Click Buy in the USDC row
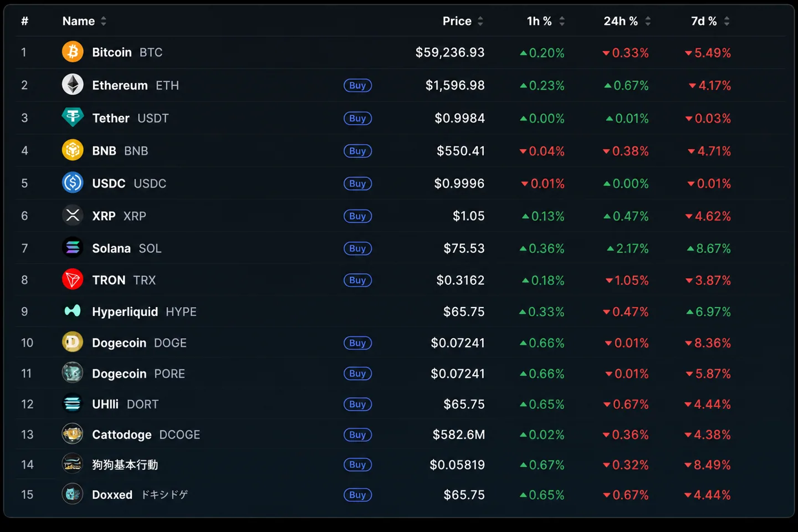The height and width of the screenshot is (532, 798). click(x=357, y=183)
